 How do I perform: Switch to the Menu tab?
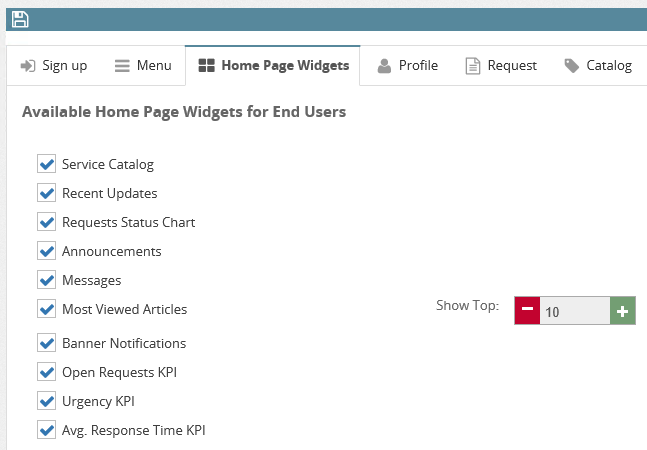tap(142, 66)
